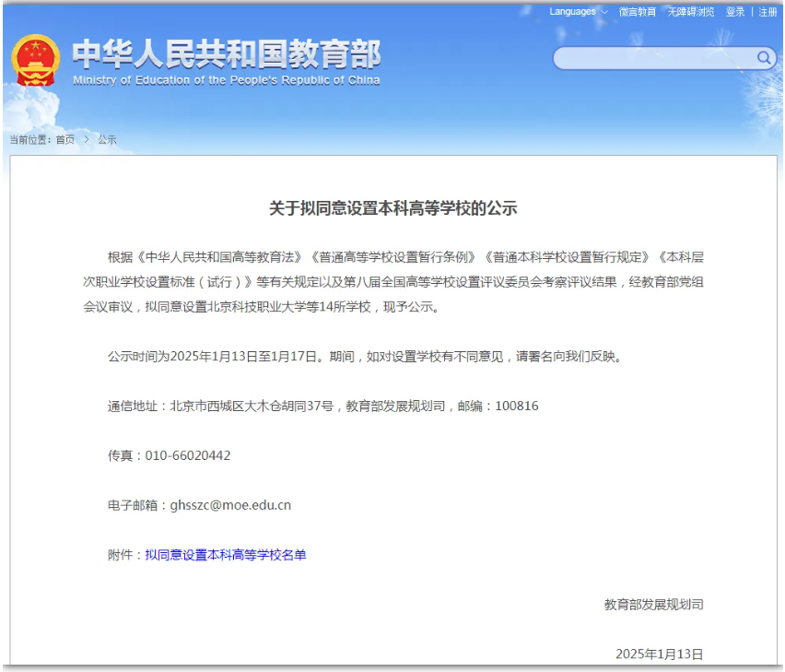Image resolution: width=785 pixels, height=672 pixels.
Task: Click the national emblem logo
Action: coord(36,60)
